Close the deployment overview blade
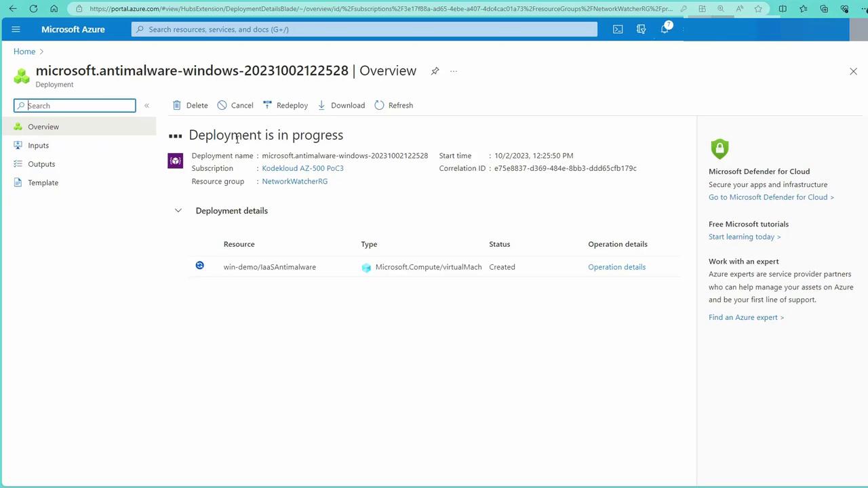 (853, 71)
